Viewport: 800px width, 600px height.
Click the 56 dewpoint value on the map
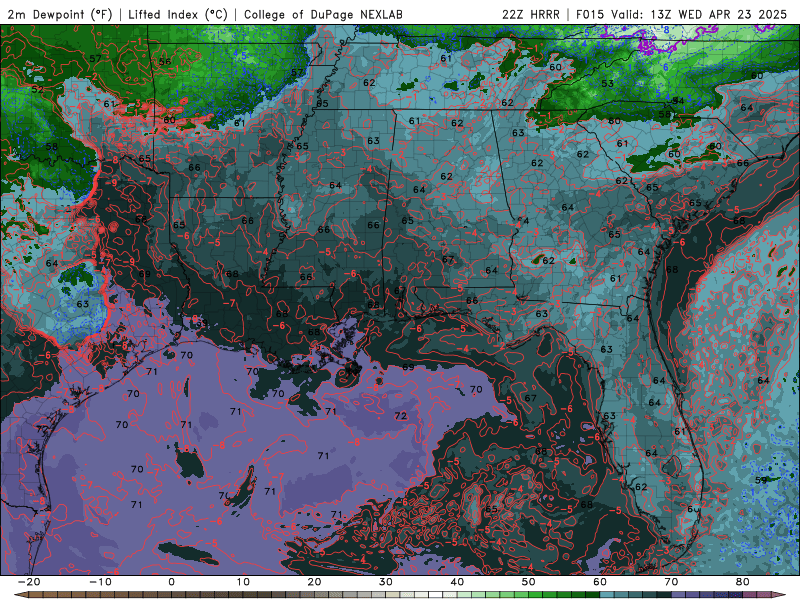(165, 62)
